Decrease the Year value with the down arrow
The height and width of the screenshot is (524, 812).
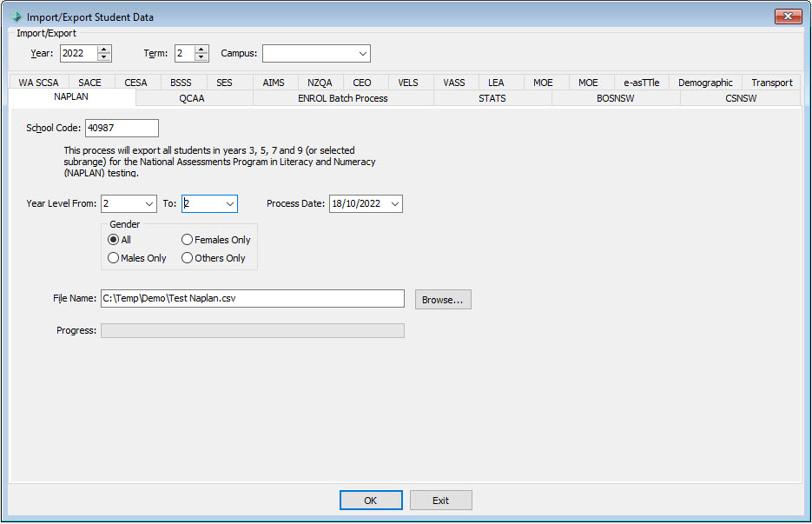(x=104, y=57)
